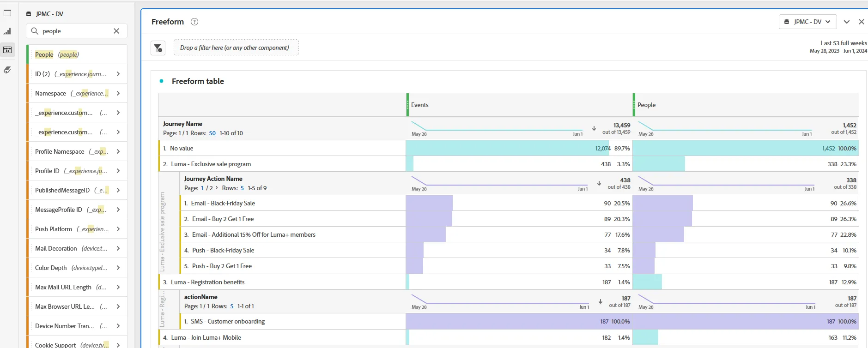The image size is (868, 348).
Task: Expand Color Depth component chevron
Action: tap(118, 268)
